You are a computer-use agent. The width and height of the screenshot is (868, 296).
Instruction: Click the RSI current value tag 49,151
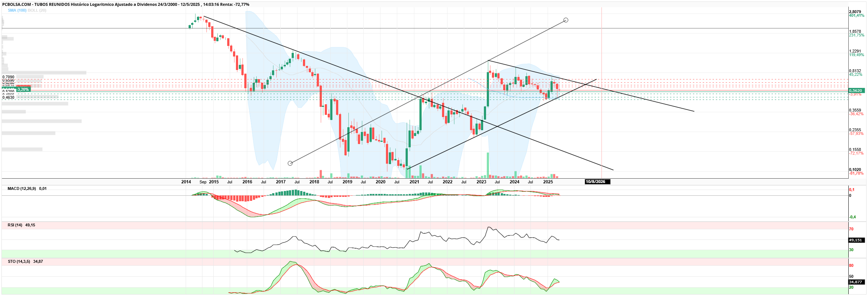856,240
